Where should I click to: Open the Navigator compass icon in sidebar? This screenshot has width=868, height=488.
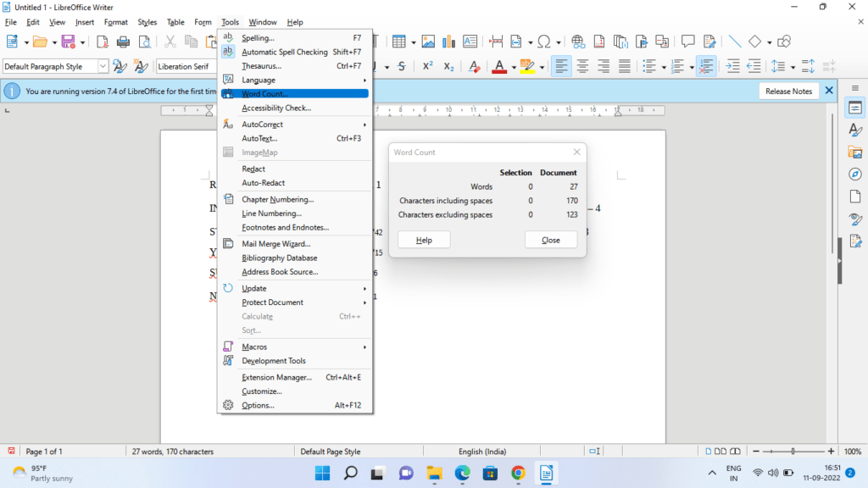click(x=855, y=174)
